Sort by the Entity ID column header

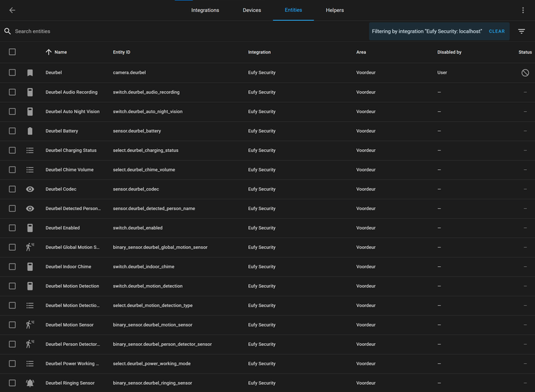[x=122, y=52]
